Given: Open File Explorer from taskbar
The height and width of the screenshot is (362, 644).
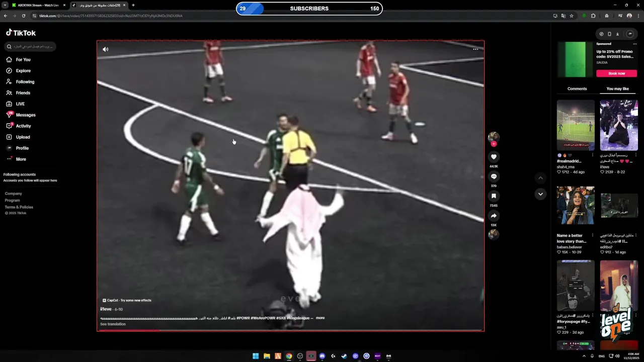Looking at the screenshot, I should 267,356.
